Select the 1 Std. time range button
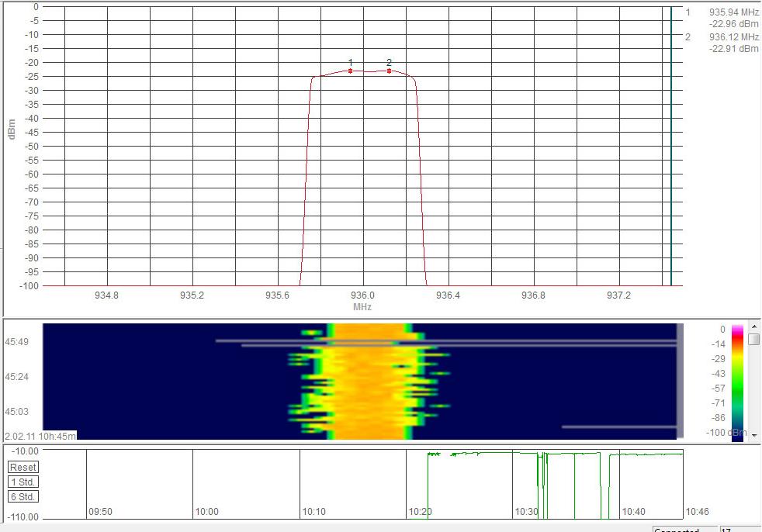Viewport: 762px width, 532px height. tap(23, 482)
